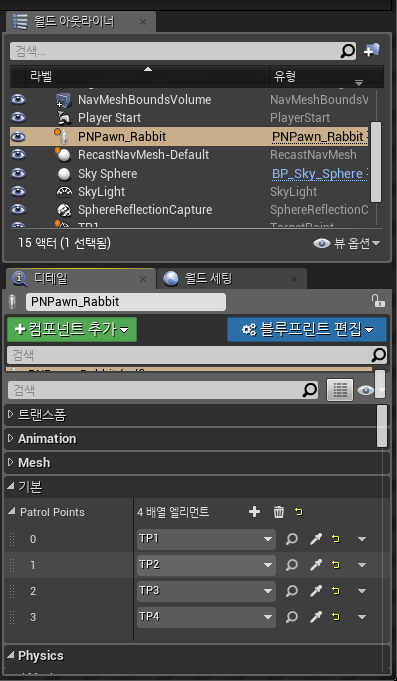Open TP1 actor dropdown
Viewport: 397px width, 681px height.
(206, 539)
